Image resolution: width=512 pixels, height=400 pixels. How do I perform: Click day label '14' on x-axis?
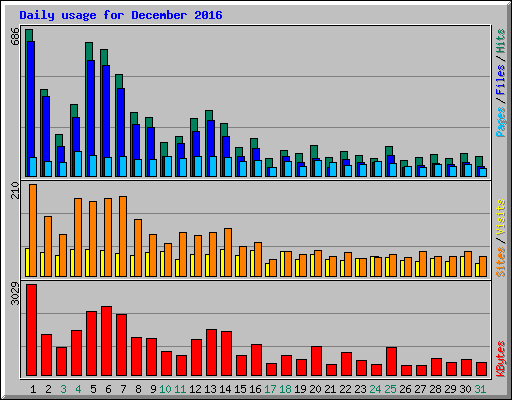point(225,389)
